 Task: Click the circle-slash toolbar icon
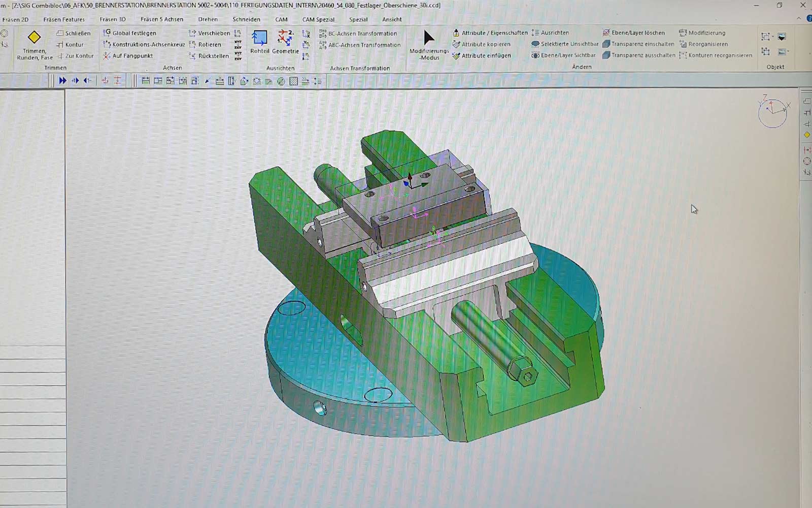point(281,81)
